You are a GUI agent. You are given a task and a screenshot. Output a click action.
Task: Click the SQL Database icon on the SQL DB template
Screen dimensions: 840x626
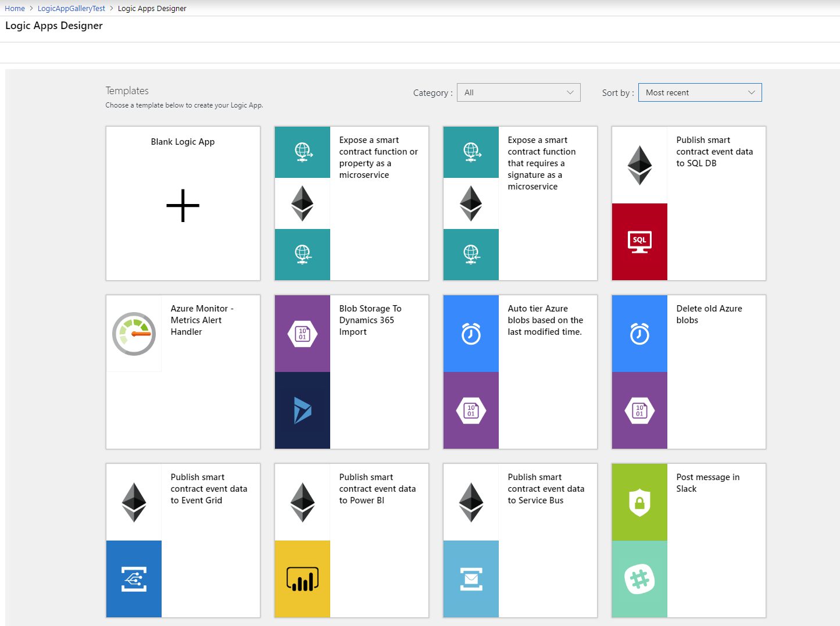point(639,242)
